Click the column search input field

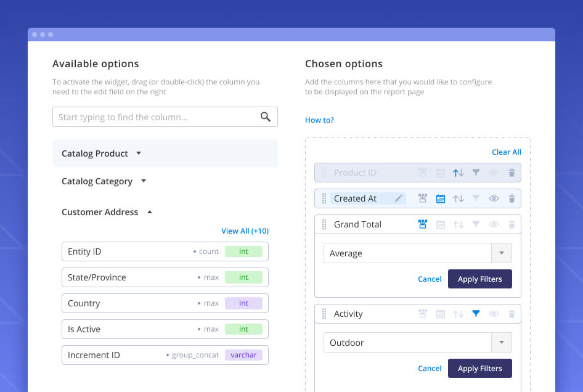155,117
